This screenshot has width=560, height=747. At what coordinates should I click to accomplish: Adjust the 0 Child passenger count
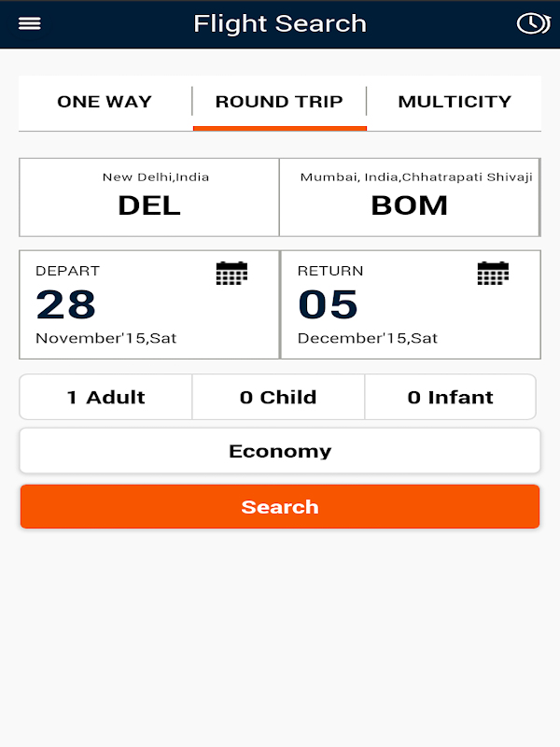(x=278, y=398)
